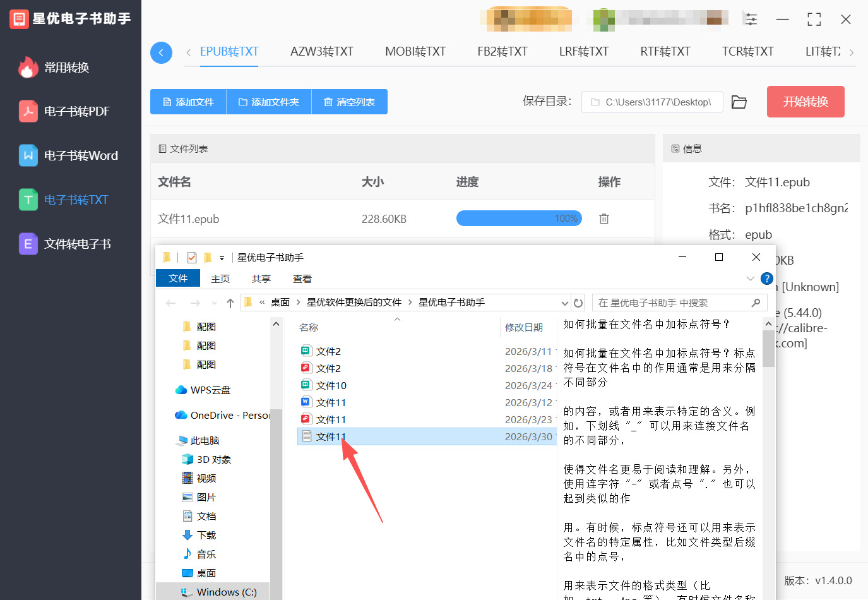Click the 添加文件 button
The image size is (868, 600).
click(x=188, y=102)
